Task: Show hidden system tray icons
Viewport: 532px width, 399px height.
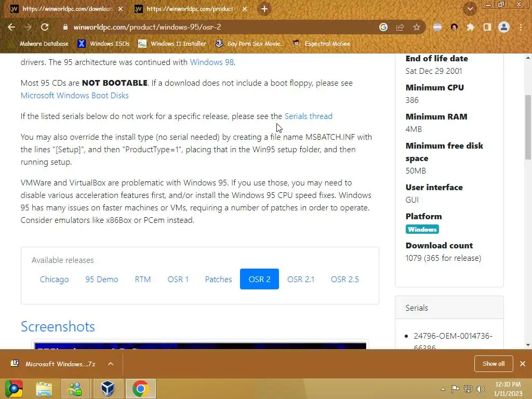Action: click(x=443, y=389)
